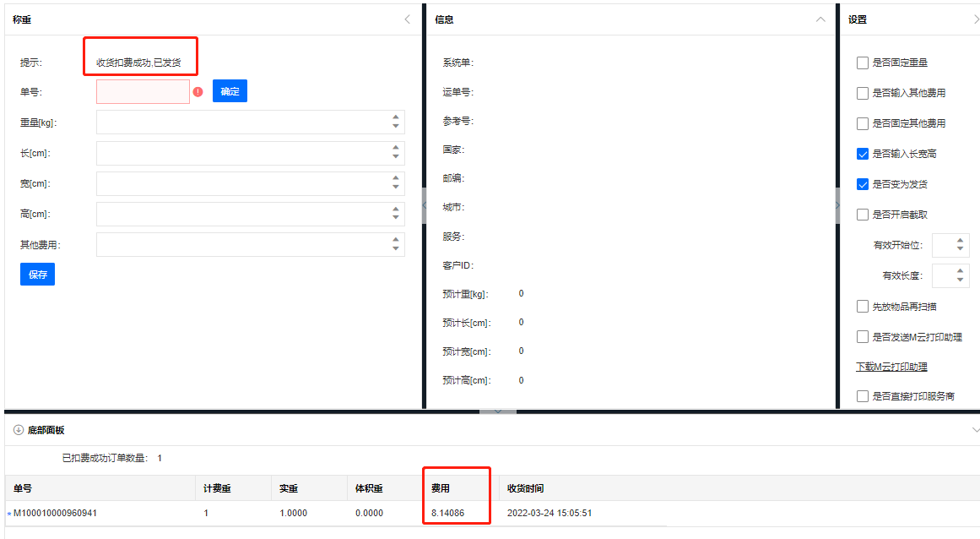Click the fee value 8.14086
Viewport: 980px width, 539px height.
pos(447,513)
